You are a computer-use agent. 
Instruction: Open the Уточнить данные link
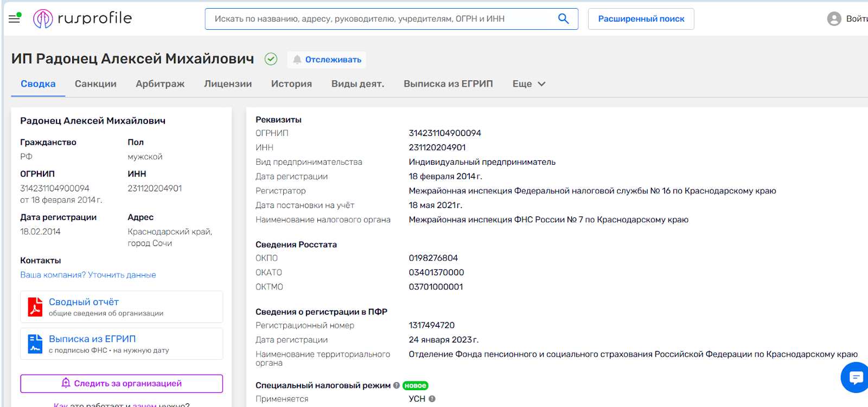click(x=122, y=275)
